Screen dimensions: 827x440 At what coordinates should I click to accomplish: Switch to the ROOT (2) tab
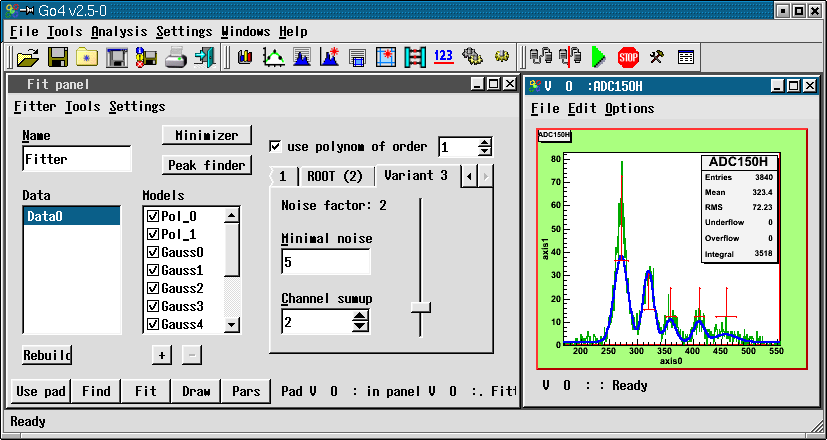click(x=334, y=176)
